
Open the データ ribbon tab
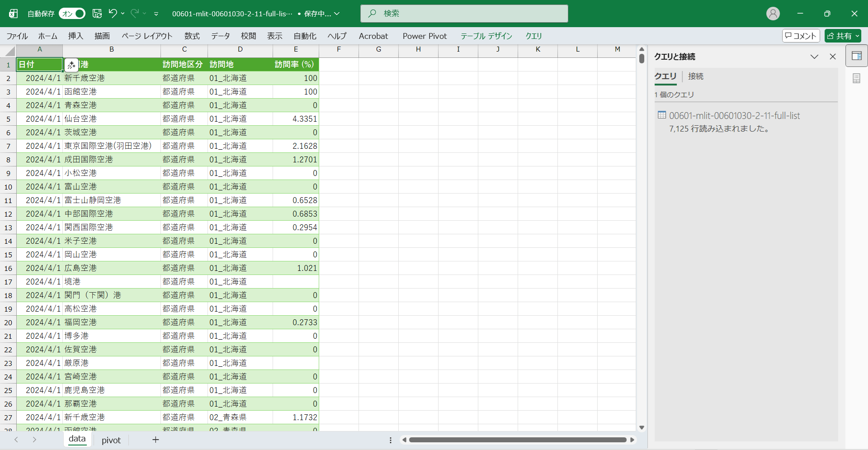[220, 36]
